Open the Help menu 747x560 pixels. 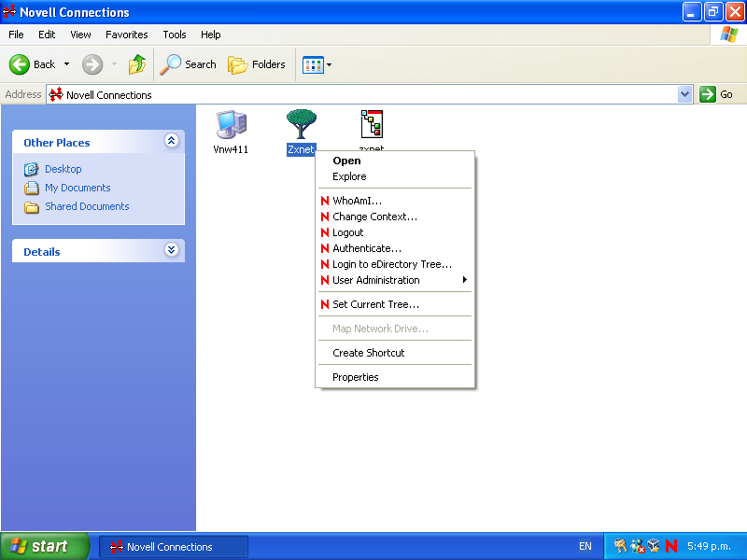pyautogui.click(x=211, y=35)
